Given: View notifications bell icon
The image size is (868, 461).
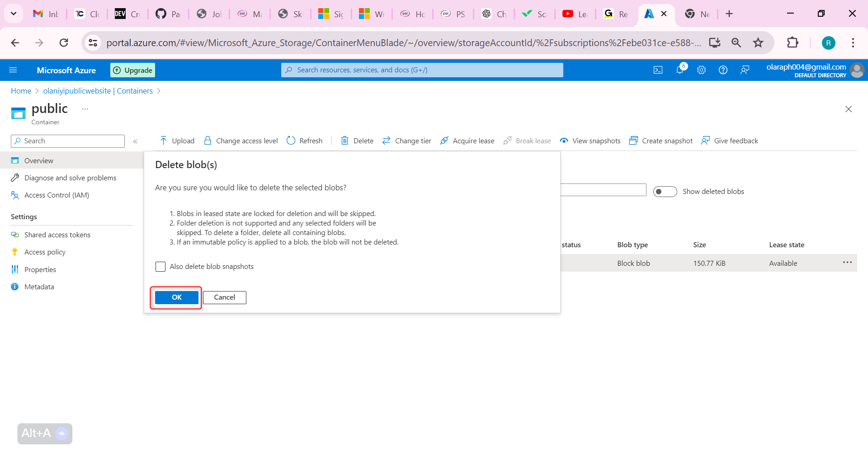Looking at the screenshot, I should [x=679, y=70].
